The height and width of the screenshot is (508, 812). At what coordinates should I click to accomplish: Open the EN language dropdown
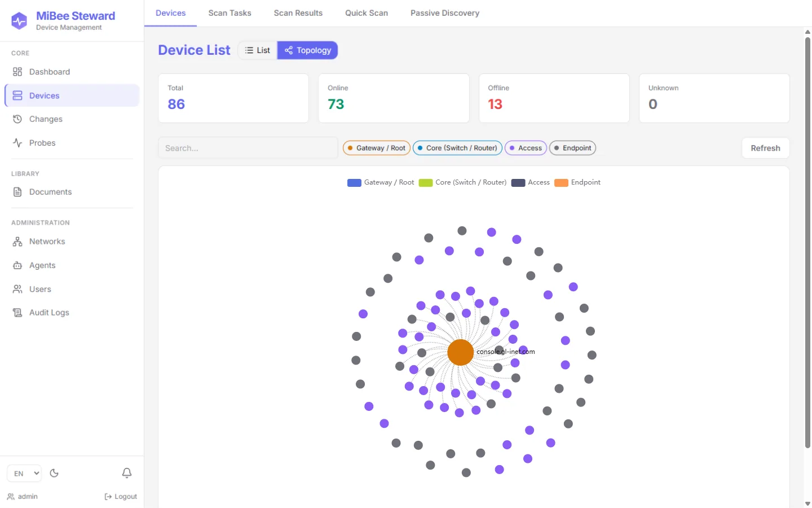point(24,473)
